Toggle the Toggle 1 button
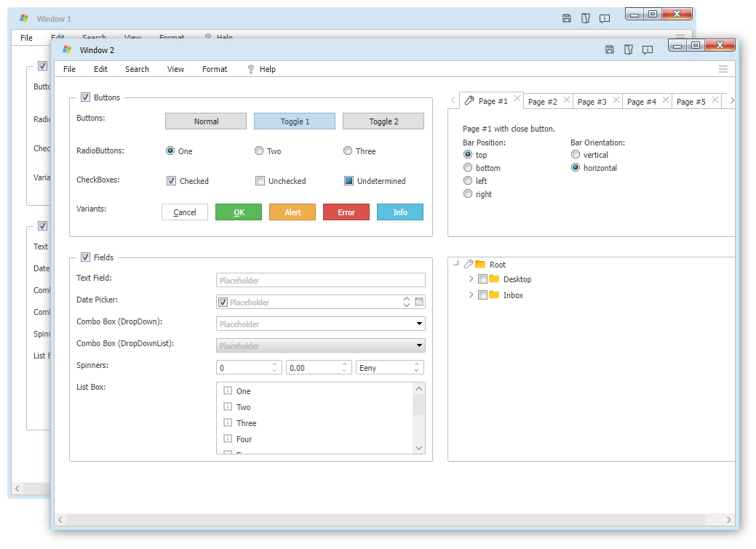 click(295, 121)
